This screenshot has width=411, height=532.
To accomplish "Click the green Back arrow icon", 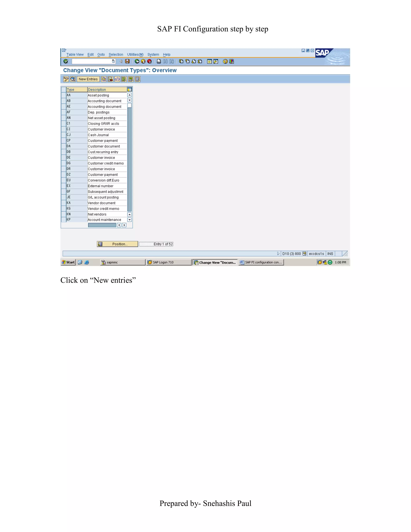I will pyautogui.click(x=137, y=61).
